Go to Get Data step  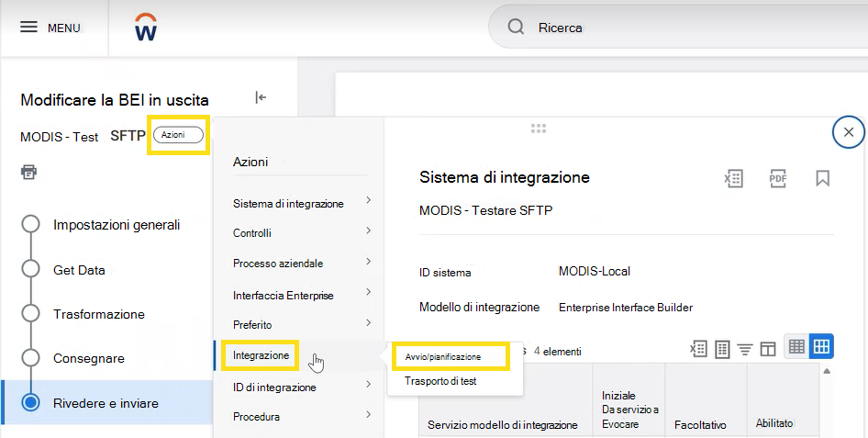click(79, 270)
